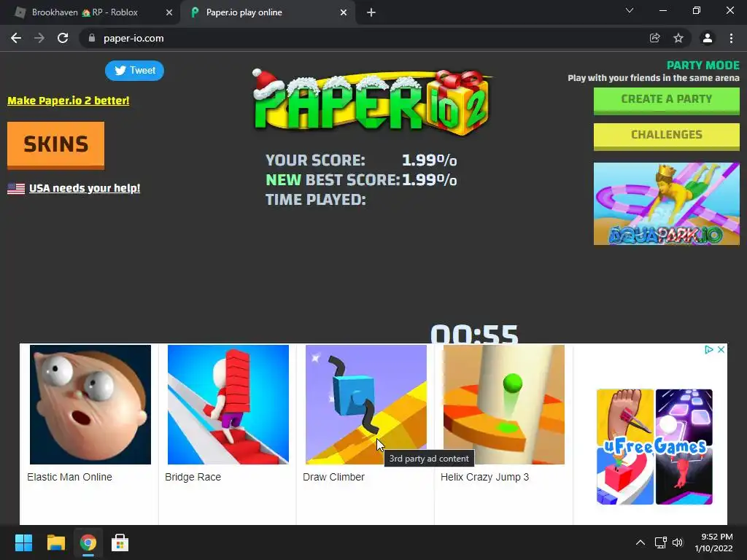
Task: Click the NEW BEST SCORE label
Action: click(332, 180)
